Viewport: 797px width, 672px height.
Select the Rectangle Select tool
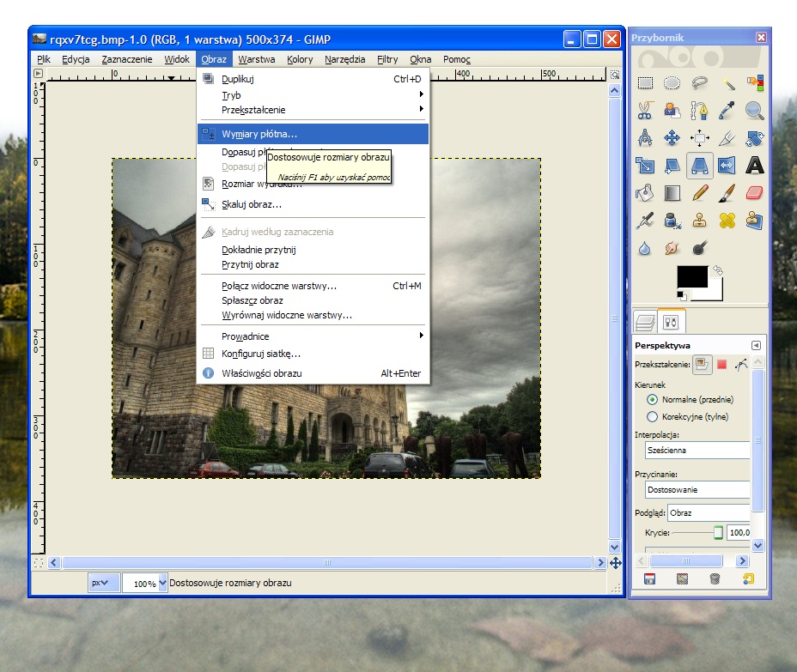(645, 83)
